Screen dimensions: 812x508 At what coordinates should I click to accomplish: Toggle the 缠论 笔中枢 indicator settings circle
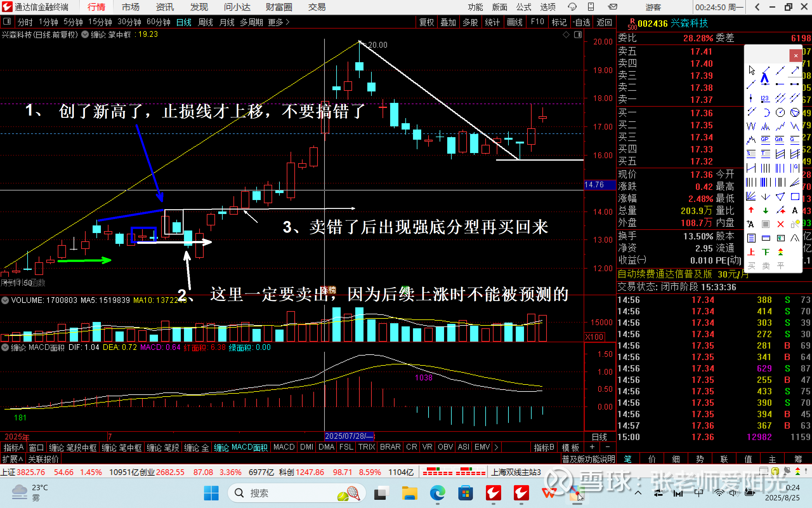[85, 34]
